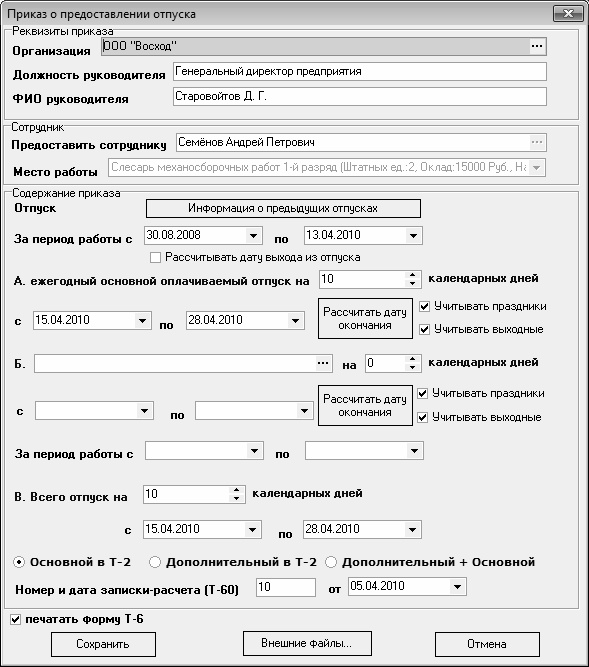Toggle section Б 'Учитывать выходные' checkbox
589x667 pixels.
(422, 417)
